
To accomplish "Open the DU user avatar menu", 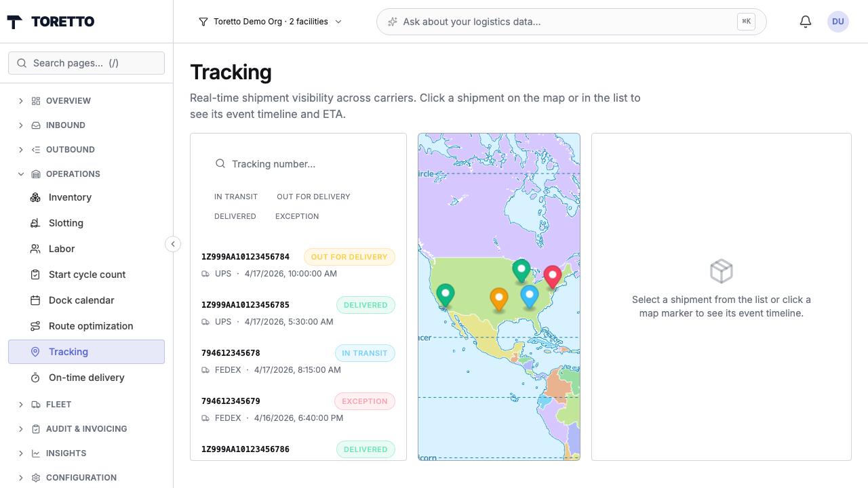I will 838,22.
